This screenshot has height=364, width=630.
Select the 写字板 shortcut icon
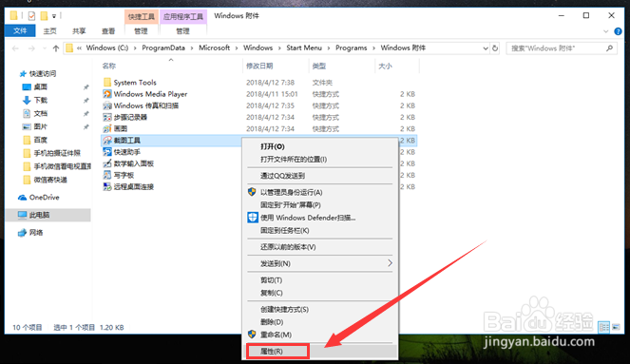tap(106, 175)
